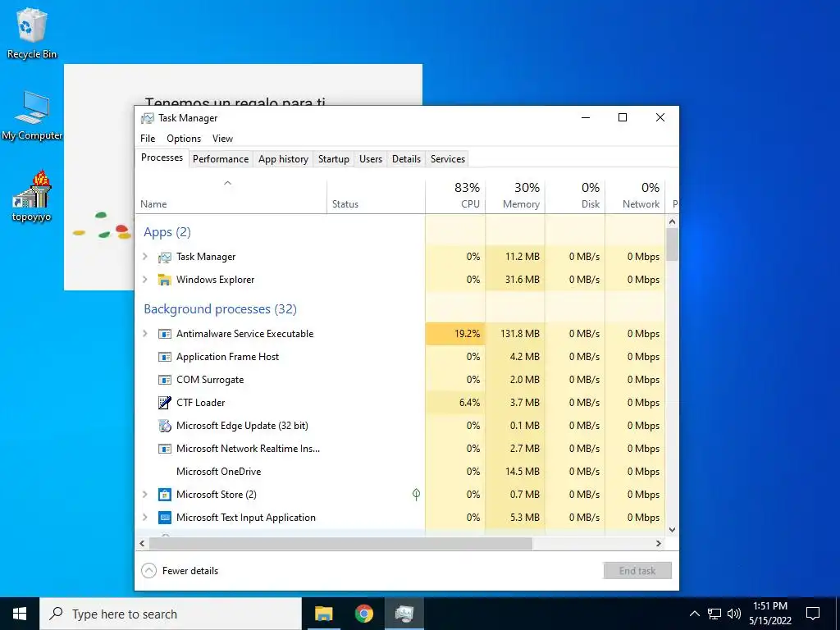Click the Background processes (32) group header

pyautogui.click(x=220, y=309)
